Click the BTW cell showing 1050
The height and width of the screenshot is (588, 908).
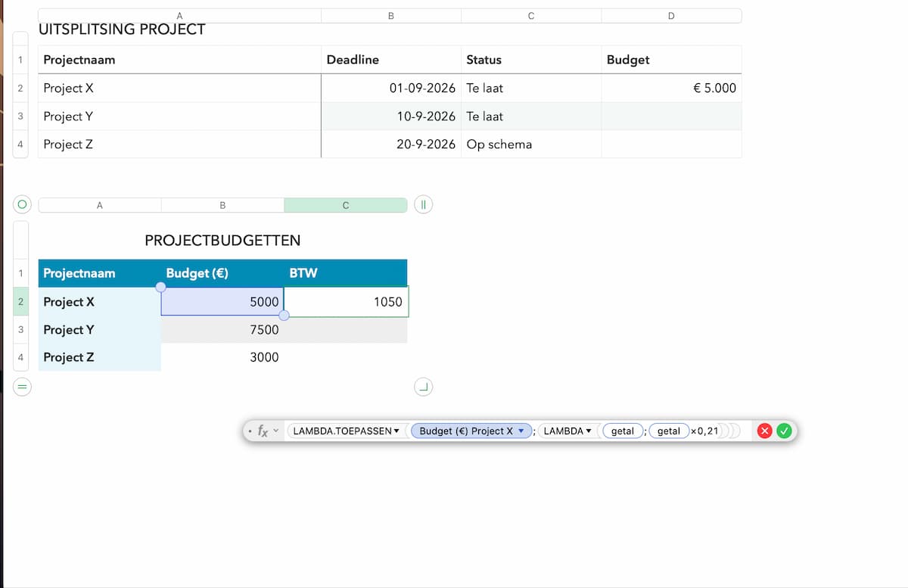pyautogui.click(x=346, y=302)
